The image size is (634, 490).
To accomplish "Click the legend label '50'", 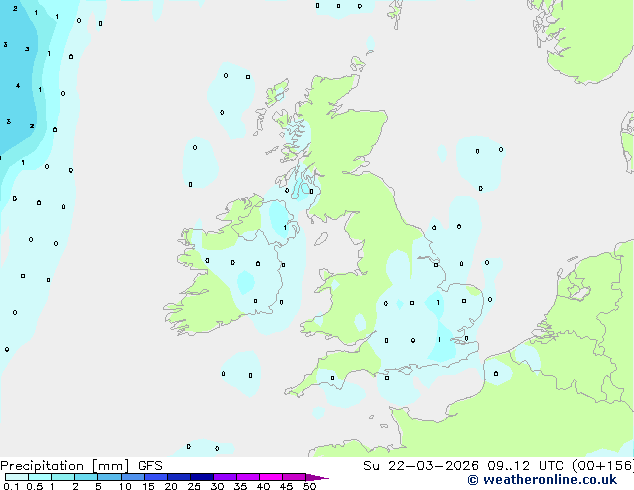I will [309, 486].
